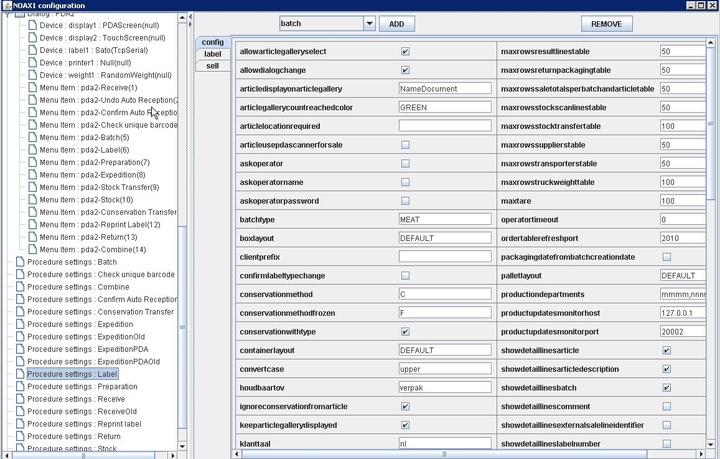Select Procedure settings : ExpeditionOld
Viewport: 720px width, 459px height.
86,336
